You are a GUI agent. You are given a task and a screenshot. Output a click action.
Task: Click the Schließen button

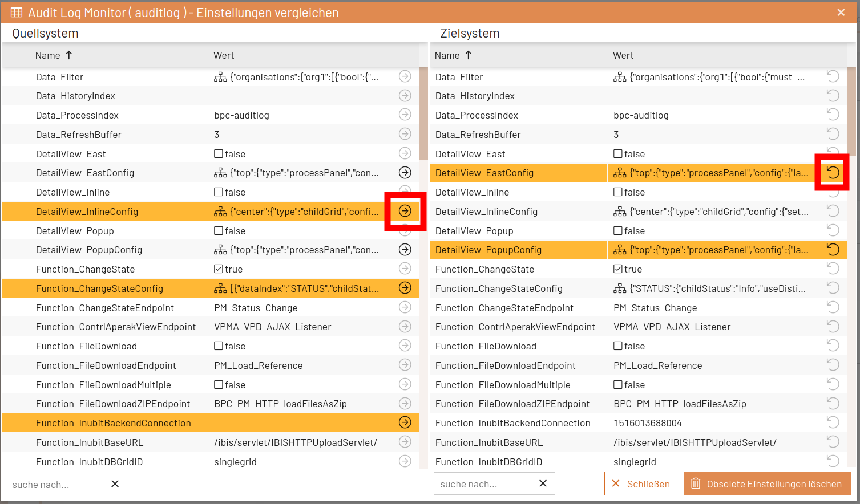tap(641, 483)
